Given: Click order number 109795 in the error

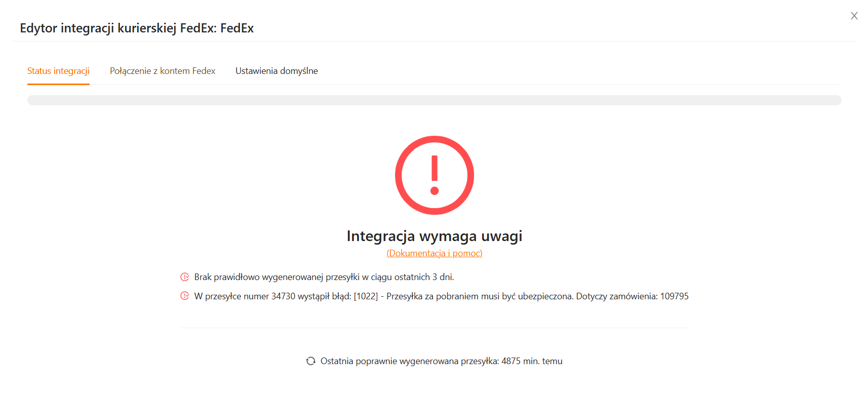Looking at the screenshot, I should point(674,296).
